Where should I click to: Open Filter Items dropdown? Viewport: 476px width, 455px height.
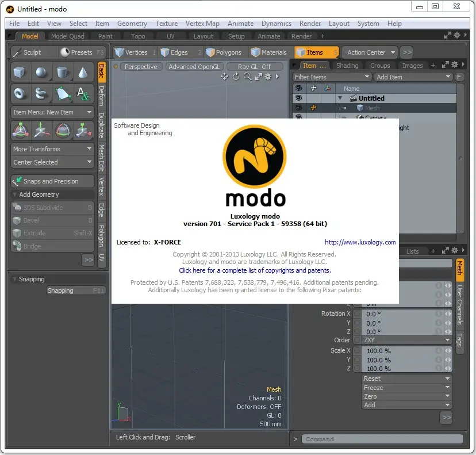[332, 77]
